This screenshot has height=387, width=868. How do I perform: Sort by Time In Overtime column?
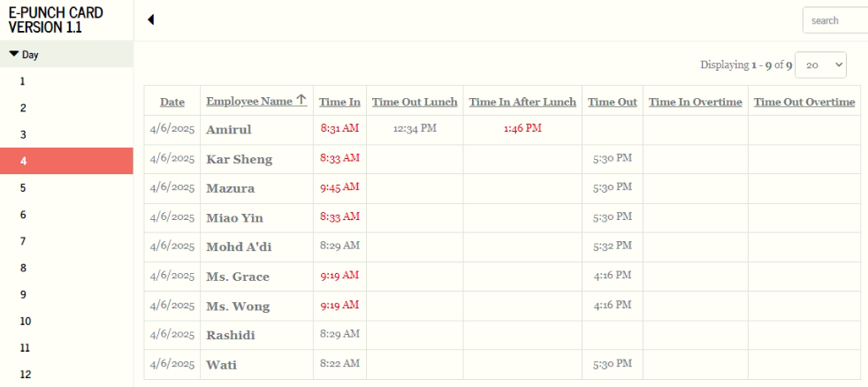[x=695, y=102]
